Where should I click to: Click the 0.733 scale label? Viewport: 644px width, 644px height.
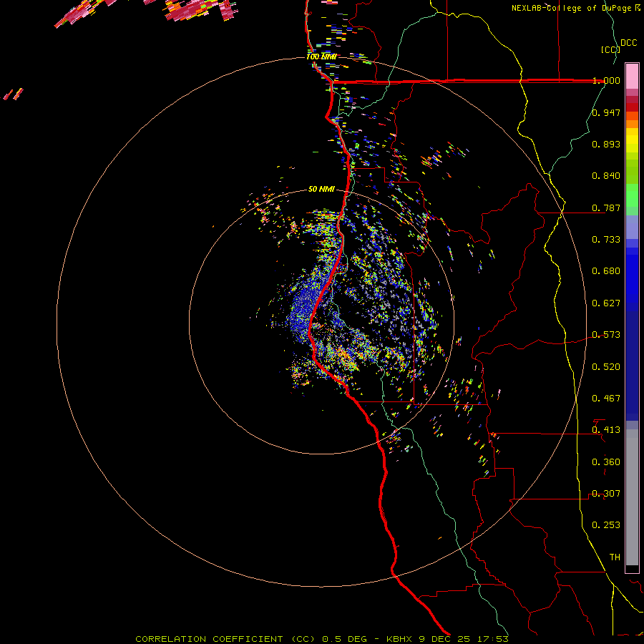(x=606, y=240)
